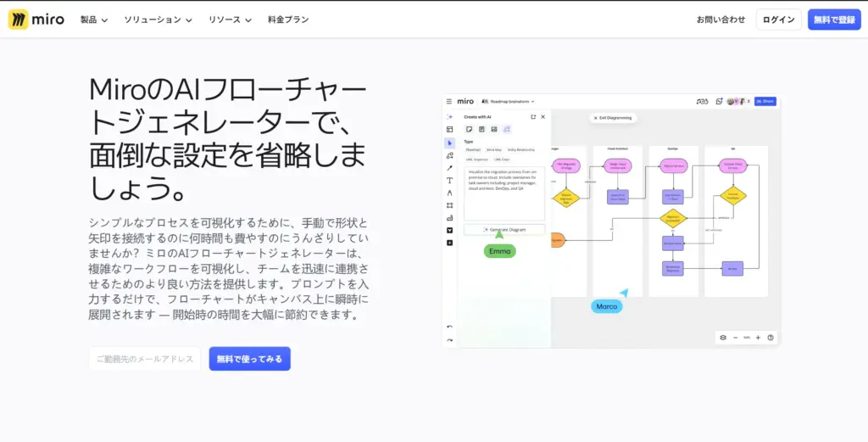Expand the 製品 dropdown menu
Image resolution: width=868 pixels, height=442 pixels.
coord(94,20)
